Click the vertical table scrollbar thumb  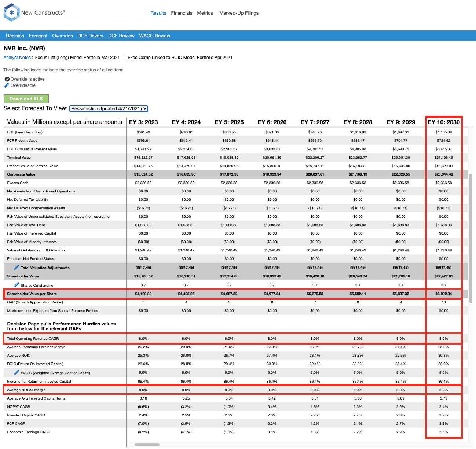coord(471,238)
